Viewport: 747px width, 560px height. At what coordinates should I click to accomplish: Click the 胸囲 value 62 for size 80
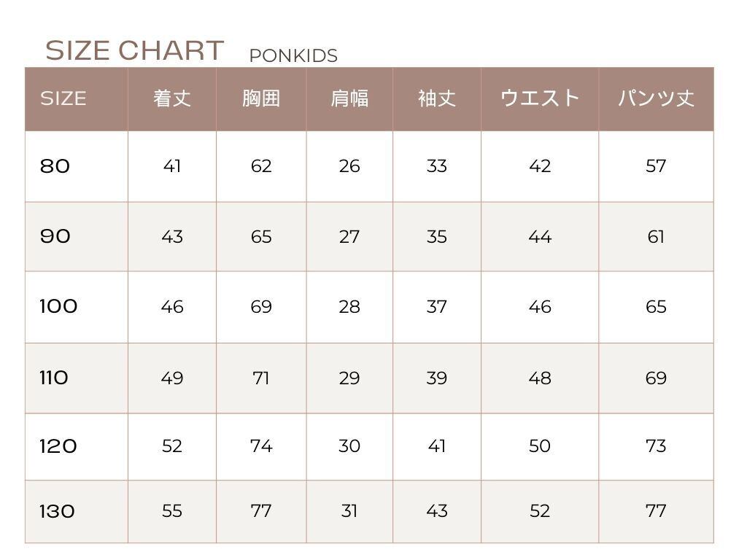pyautogui.click(x=261, y=166)
